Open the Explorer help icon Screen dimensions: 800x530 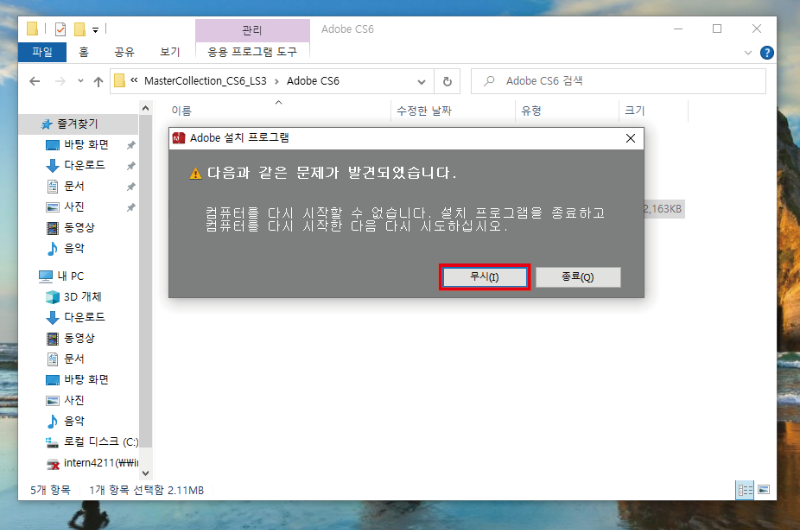(x=766, y=53)
